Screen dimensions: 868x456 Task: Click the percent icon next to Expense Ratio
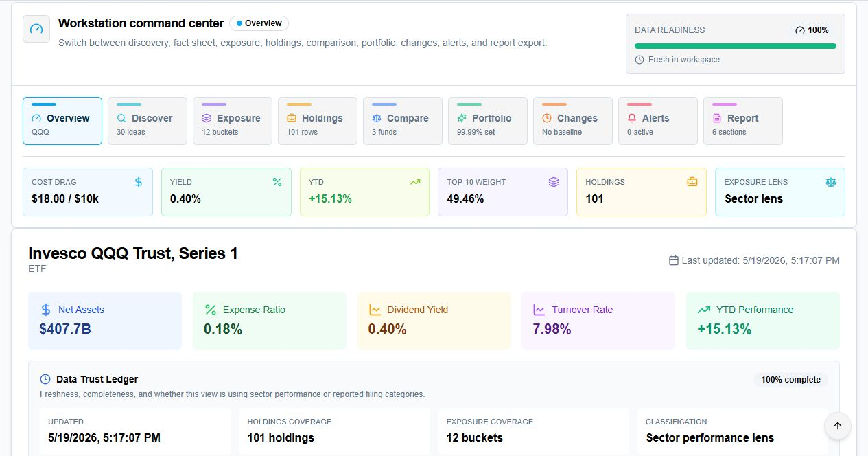click(211, 310)
